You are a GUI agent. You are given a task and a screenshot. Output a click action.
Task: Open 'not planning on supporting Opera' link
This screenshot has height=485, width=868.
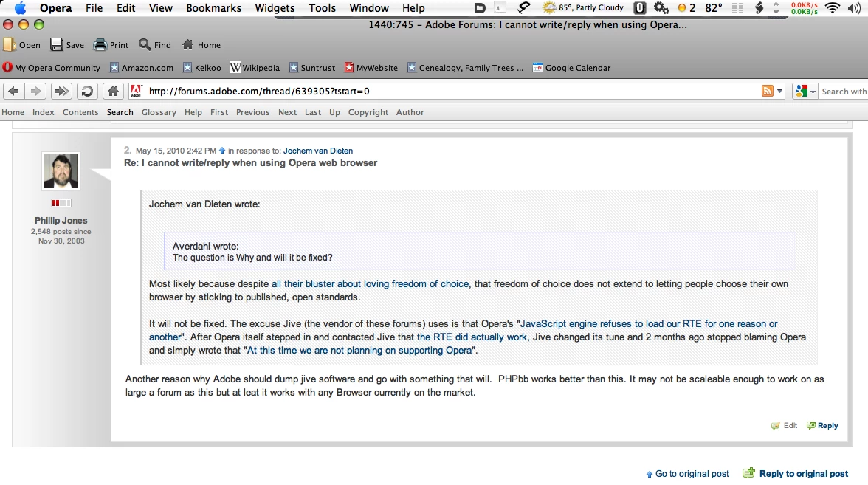pos(359,351)
